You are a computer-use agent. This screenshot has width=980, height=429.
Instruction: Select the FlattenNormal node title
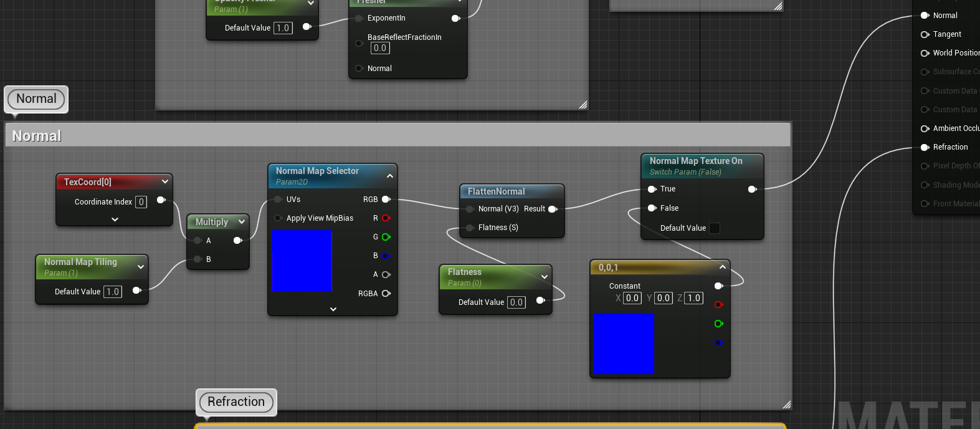[x=497, y=191]
